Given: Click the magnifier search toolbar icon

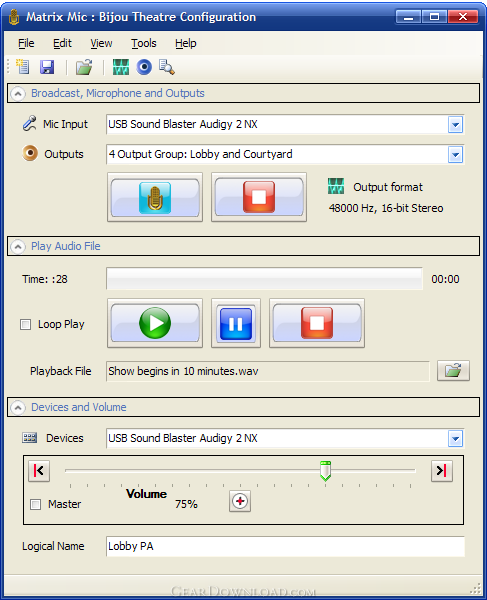Looking at the screenshot, I should point(167,67).
